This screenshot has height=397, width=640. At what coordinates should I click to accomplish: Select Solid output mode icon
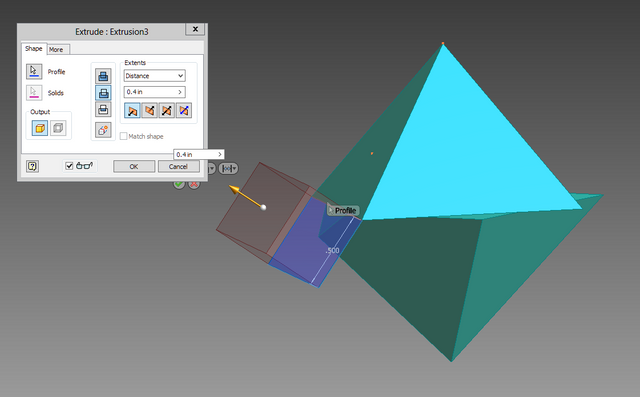click(x=40, y=128)
